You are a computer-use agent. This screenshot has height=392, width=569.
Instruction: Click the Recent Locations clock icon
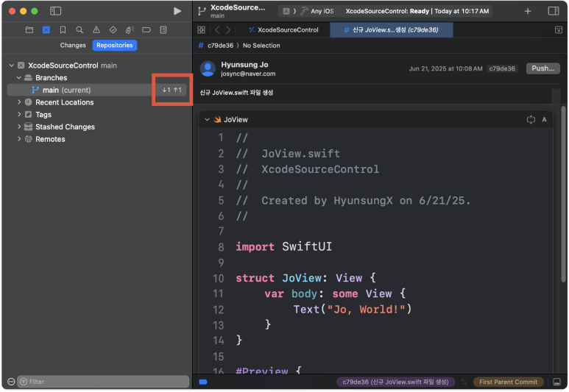(28, 102)
